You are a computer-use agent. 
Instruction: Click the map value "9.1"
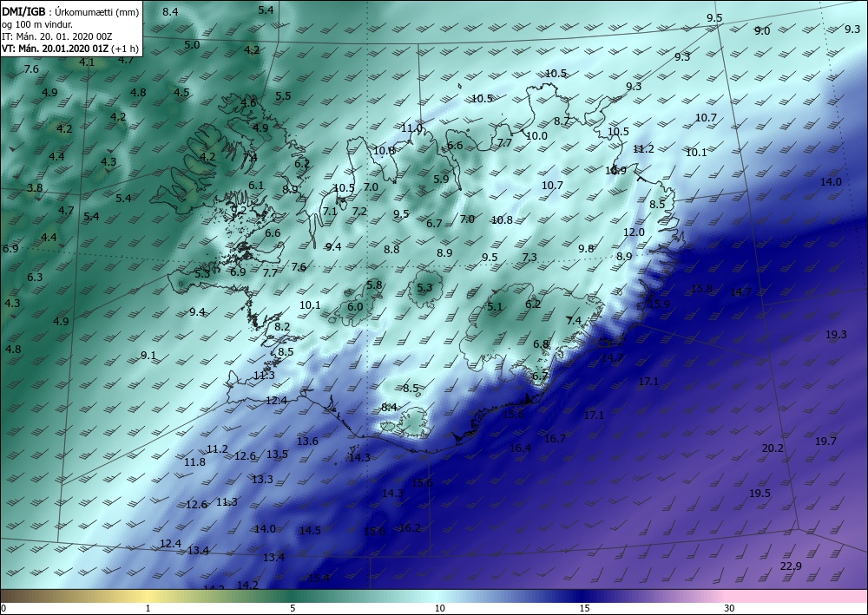click(148, 355)
